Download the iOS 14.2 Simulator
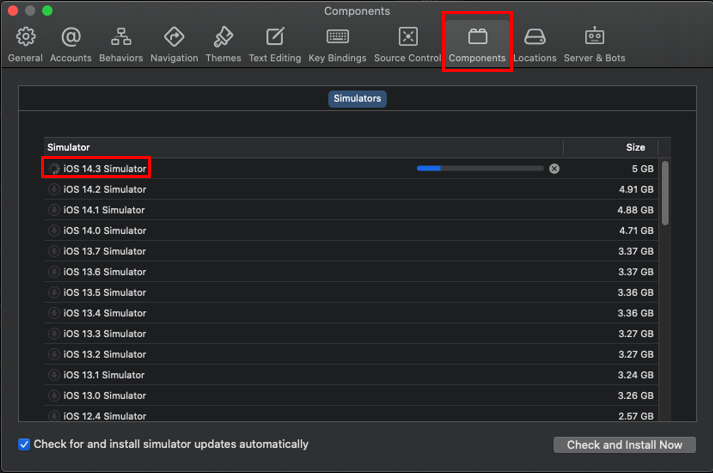The image size is (713, 473). [x=54, y=189]
